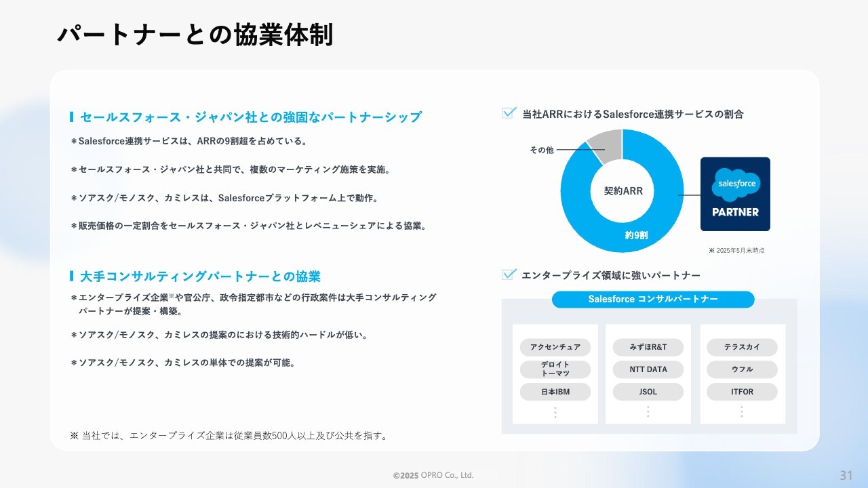Select the NTT DATA partner pill
Viewport: 868px width, 488px height.
point(648,369)
